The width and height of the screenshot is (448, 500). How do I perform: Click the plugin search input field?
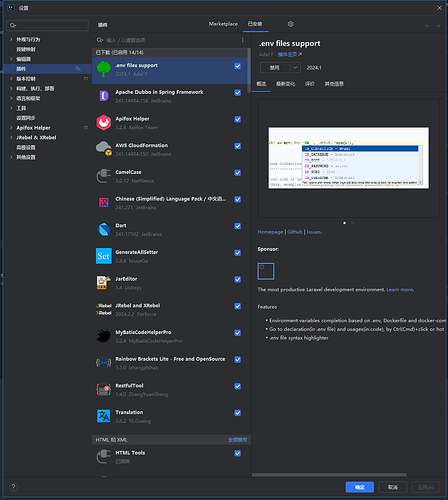[172, 40]
